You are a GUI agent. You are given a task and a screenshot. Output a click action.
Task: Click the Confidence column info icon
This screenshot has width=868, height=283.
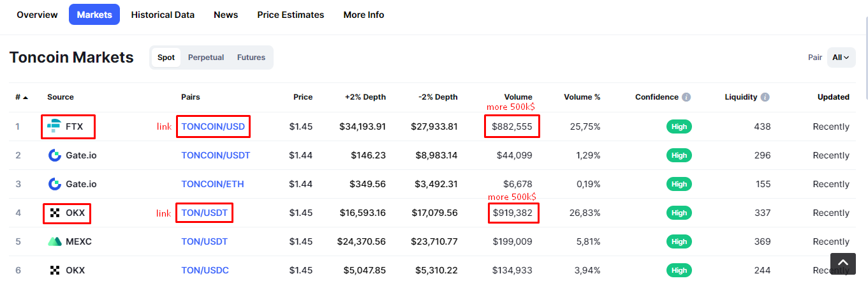tap(686, 97)
